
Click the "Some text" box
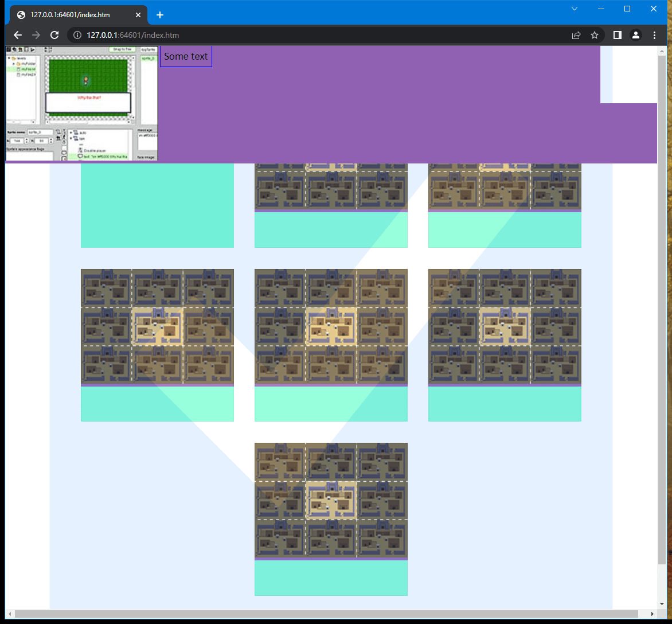[x=186, y=56]
